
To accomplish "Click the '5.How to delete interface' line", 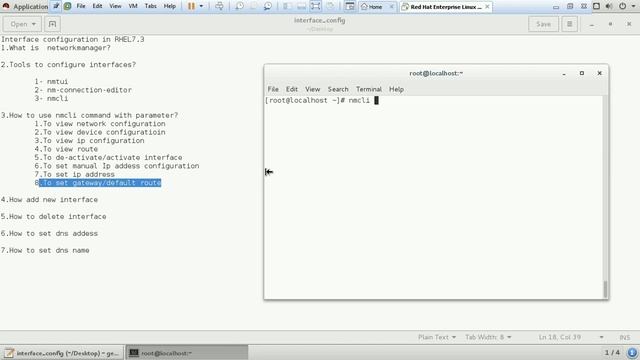I will (53, 216).
